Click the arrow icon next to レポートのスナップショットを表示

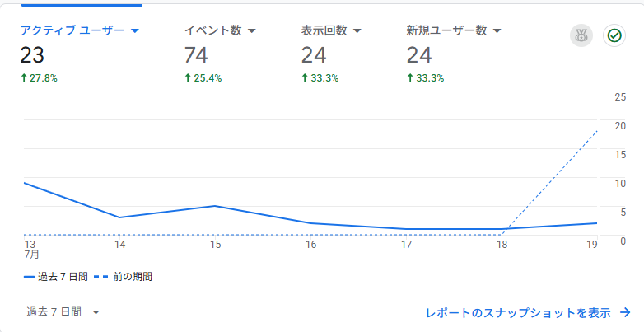coord(625,313)
